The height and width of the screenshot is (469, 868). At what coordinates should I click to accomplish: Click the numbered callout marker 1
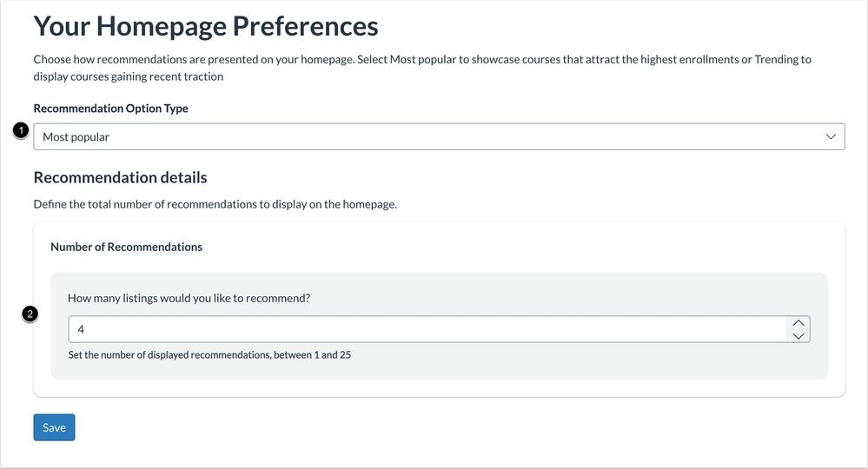(x=22, y=130)
